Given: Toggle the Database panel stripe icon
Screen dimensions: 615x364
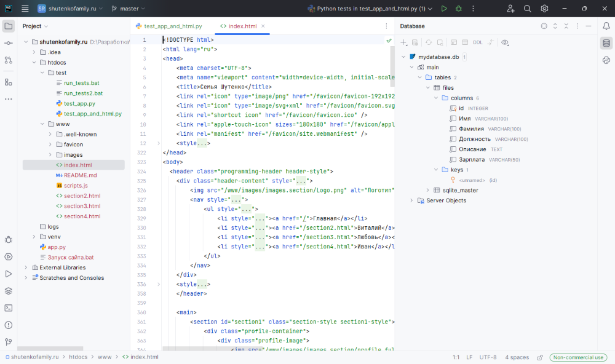Looking at the screenshot, I should pyautogui.click(x=606, y=43).
